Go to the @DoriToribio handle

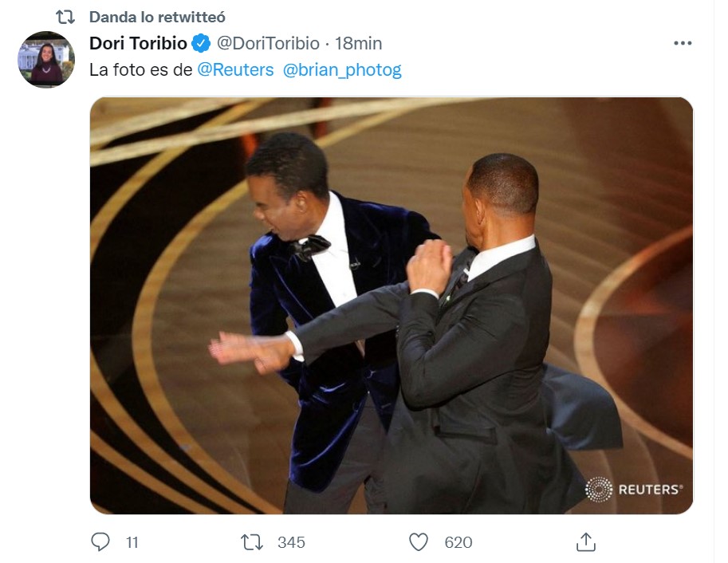click(268, 44)
